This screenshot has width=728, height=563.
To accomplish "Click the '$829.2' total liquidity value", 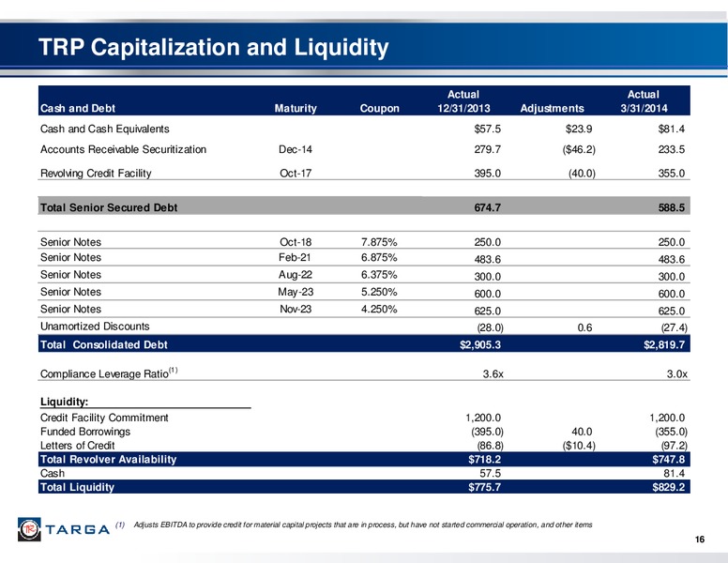I will pos(668,488).
